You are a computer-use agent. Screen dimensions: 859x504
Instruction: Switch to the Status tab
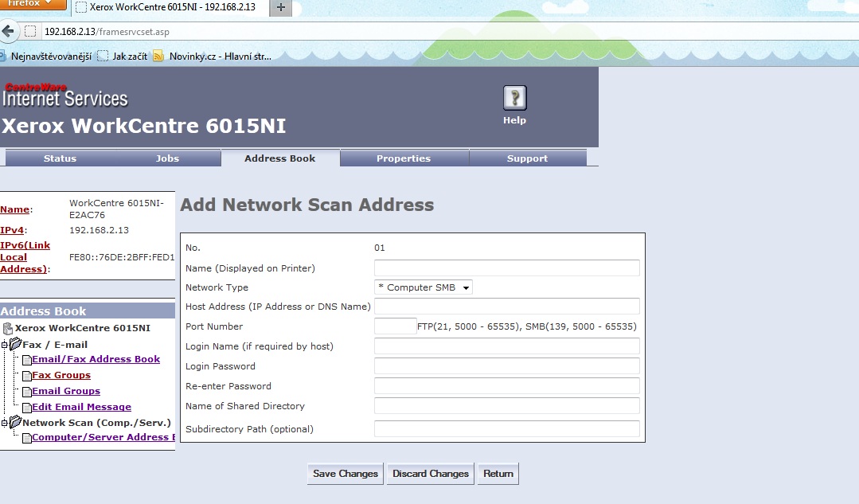click(60, 158)
